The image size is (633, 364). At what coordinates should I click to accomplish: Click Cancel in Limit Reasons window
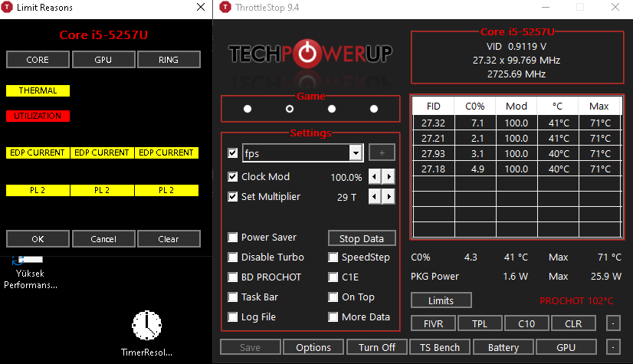(103, 239)
